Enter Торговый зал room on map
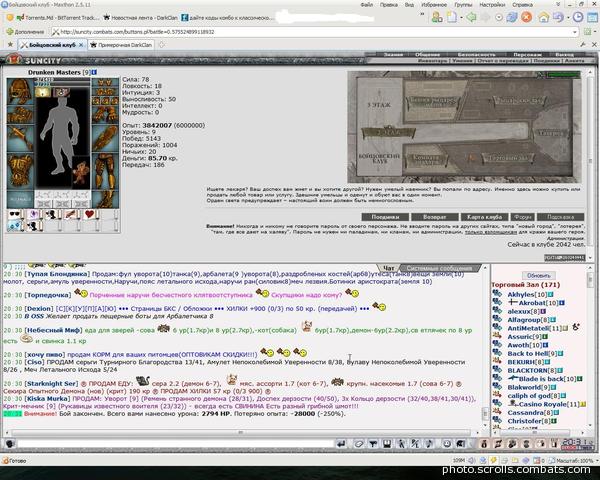Screen dimensions: 600x480 coord(509,158)
